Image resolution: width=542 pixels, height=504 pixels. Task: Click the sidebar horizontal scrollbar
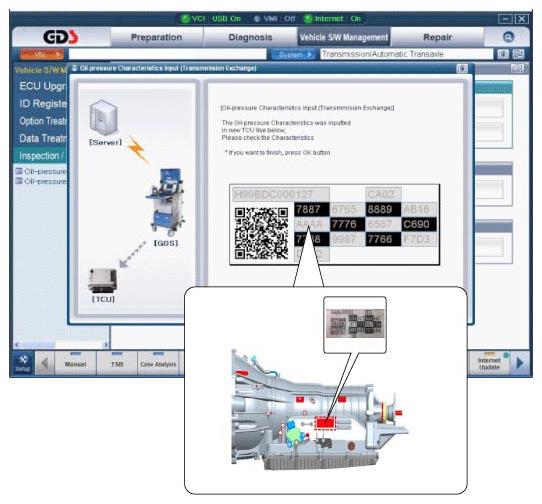pyautogui.click(x=61, y=345)
